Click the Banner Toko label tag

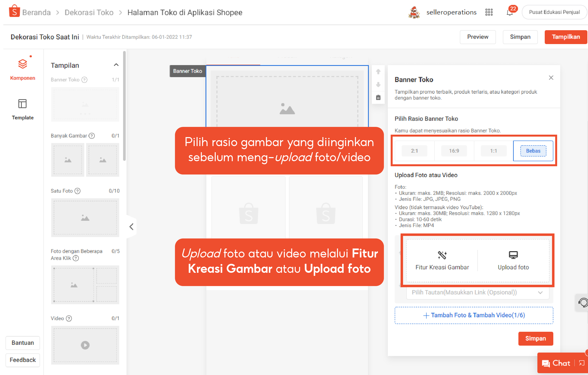[x=188, y=71]
